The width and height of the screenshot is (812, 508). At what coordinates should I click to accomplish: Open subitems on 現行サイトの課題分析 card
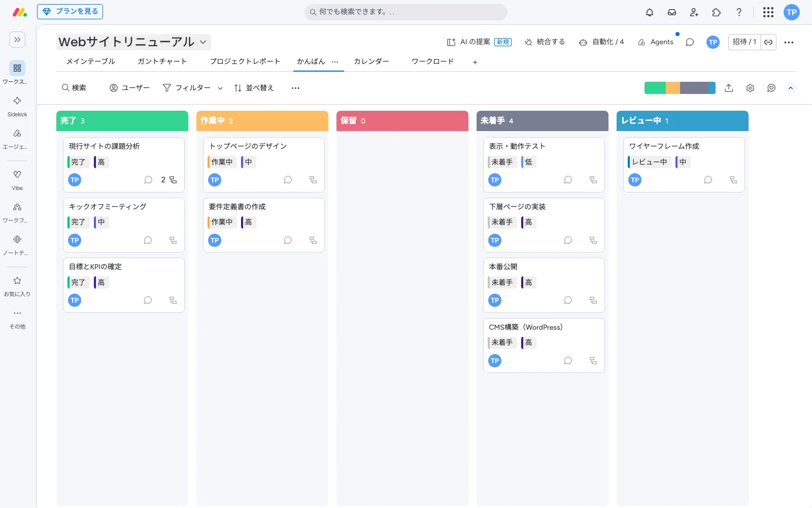169,180
